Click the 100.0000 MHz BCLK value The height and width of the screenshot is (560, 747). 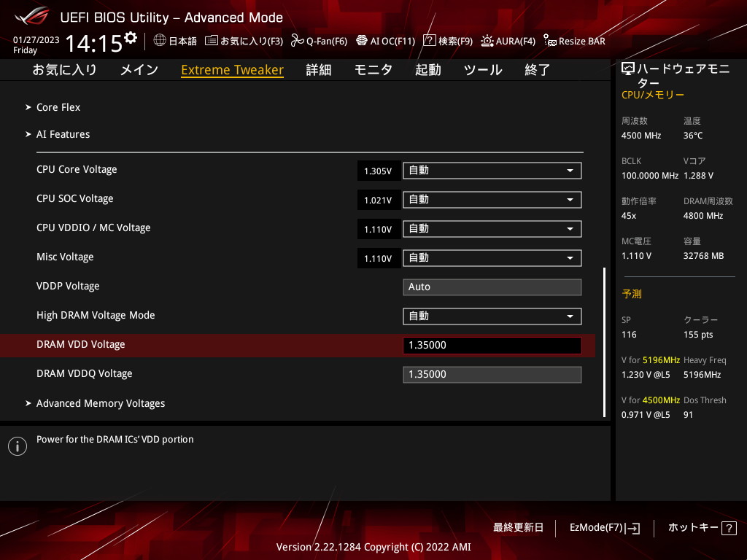(x=650, y=176)
